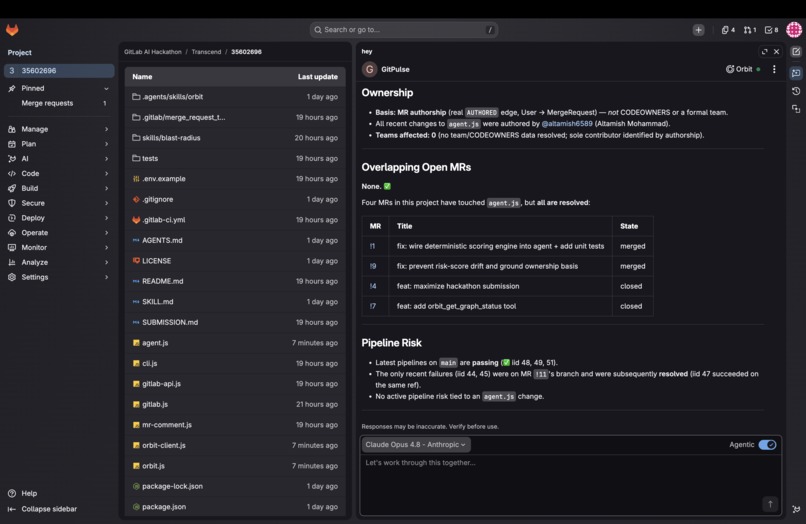Open the orbit-client.js file
The width and height of the screenshot is (806, 524).
click(163, 445)
